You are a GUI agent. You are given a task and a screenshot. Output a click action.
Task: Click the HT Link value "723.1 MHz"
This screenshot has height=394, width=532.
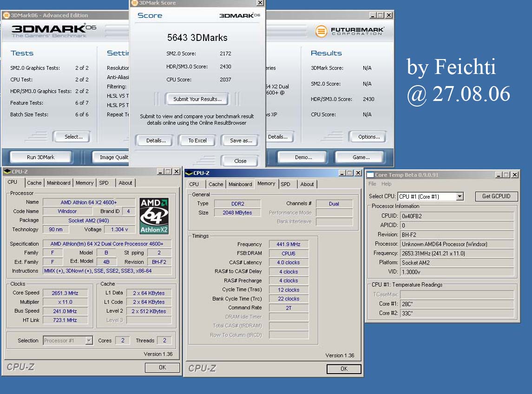65,321
